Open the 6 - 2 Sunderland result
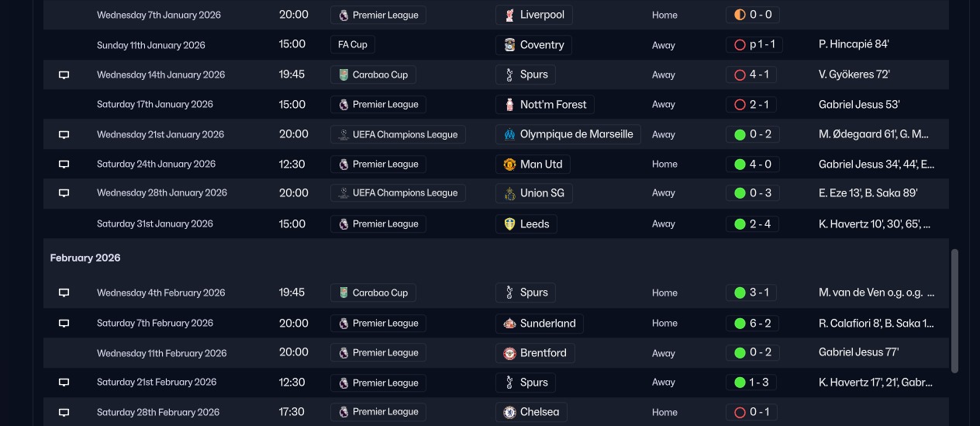Viewport: 980px width, 426px height. coord(754,323)
